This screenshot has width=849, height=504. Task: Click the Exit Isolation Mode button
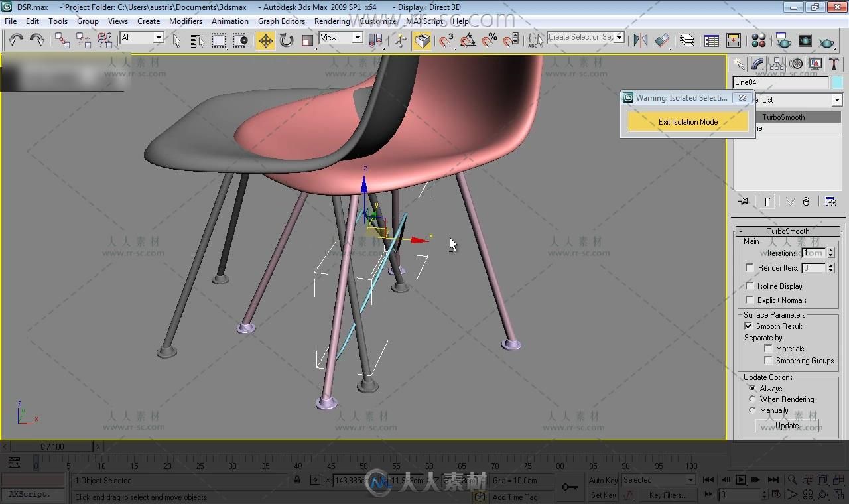(688, 122)
